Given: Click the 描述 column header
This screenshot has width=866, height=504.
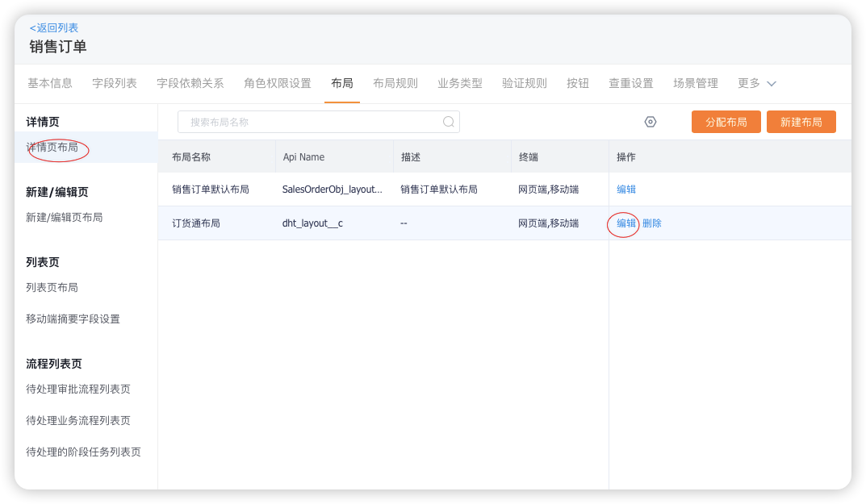Looking at the screenshot, I should 410,156.
